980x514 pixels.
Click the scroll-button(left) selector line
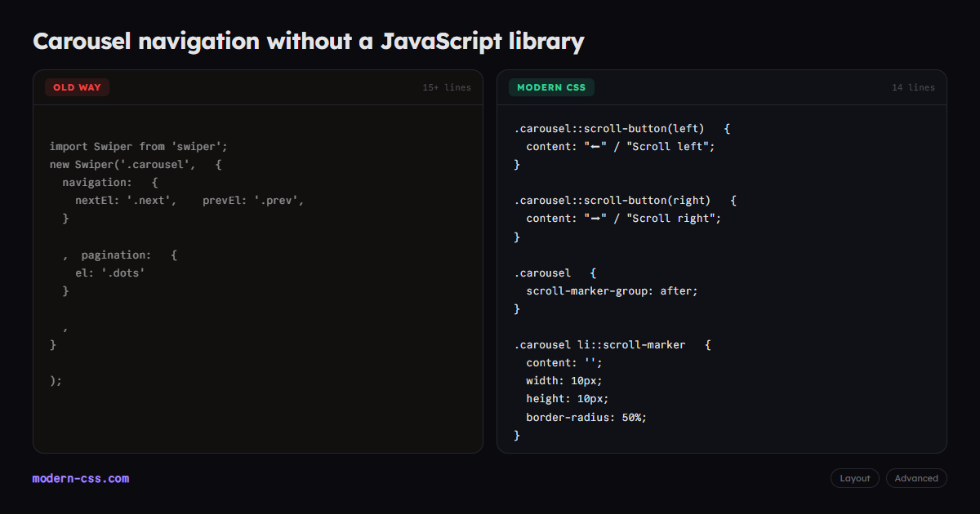click(622, 128)
